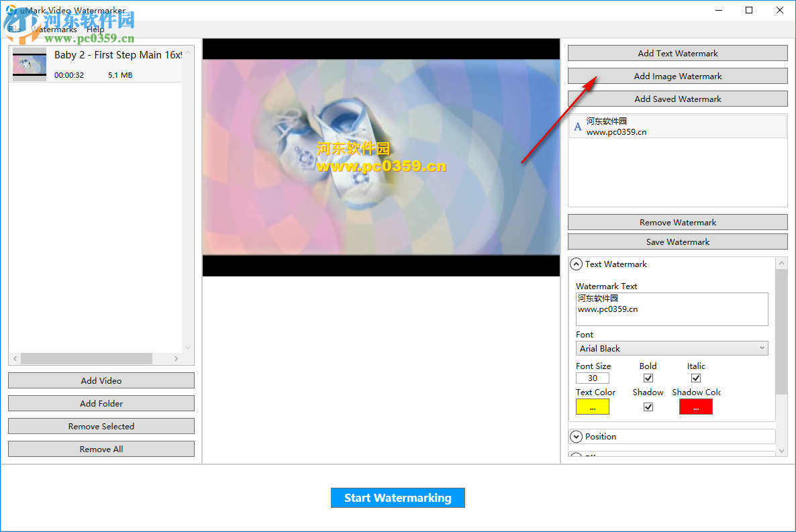Disable Bold formatting checkbox

[x=648, y=378]
